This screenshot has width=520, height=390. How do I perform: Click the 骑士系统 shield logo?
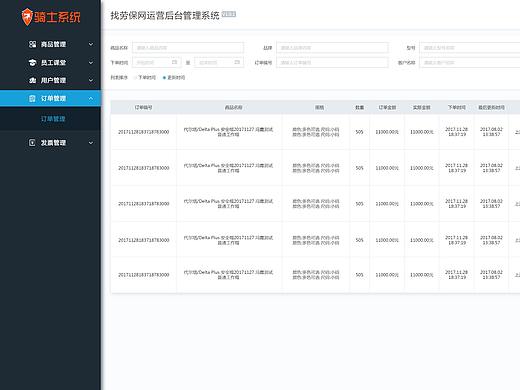pyautogui.click(x=27, y=17)
